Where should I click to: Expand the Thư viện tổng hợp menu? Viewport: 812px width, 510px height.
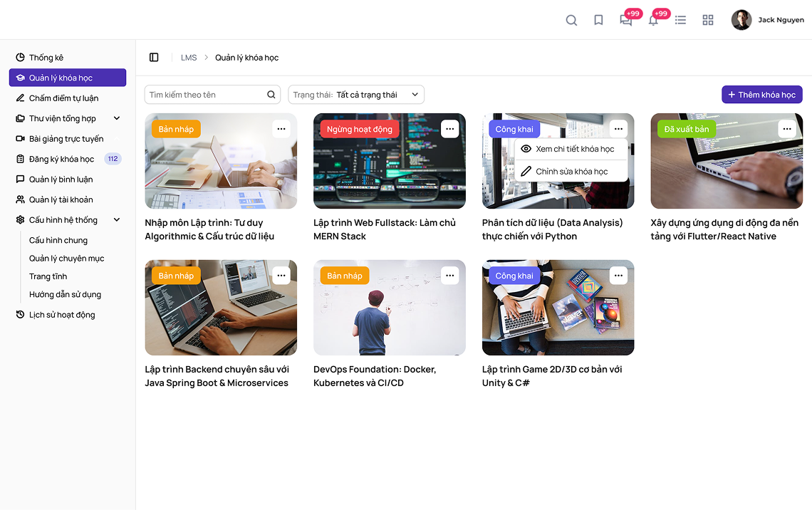point(117,119)
